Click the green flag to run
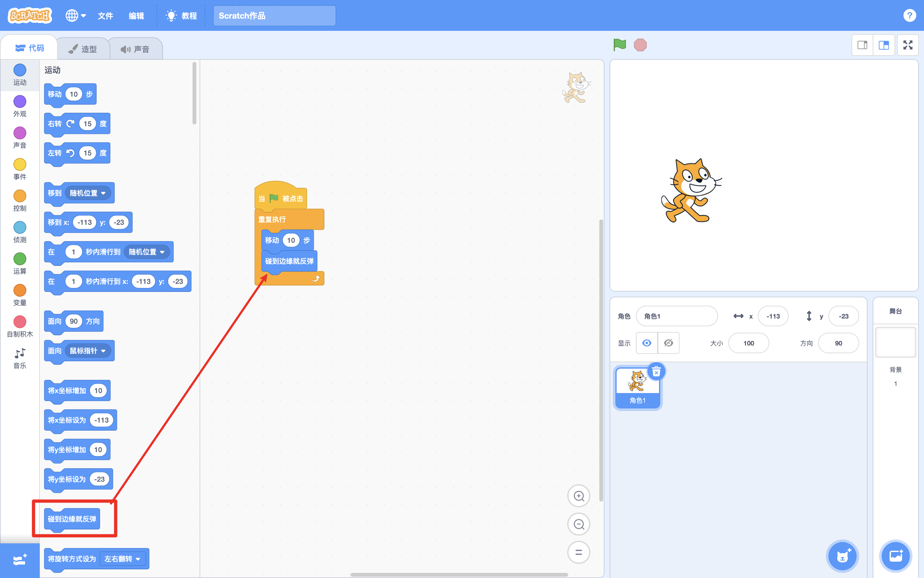 point(619,45)
